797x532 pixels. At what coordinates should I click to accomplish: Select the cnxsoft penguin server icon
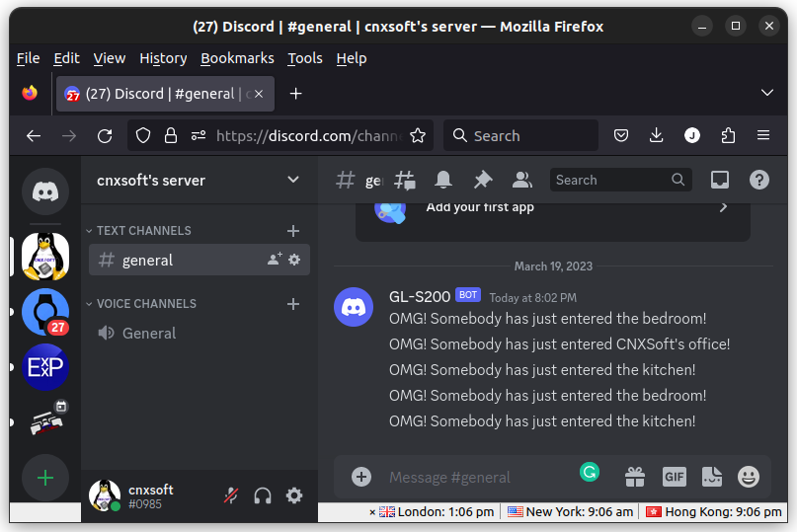[x=45, y=257]
